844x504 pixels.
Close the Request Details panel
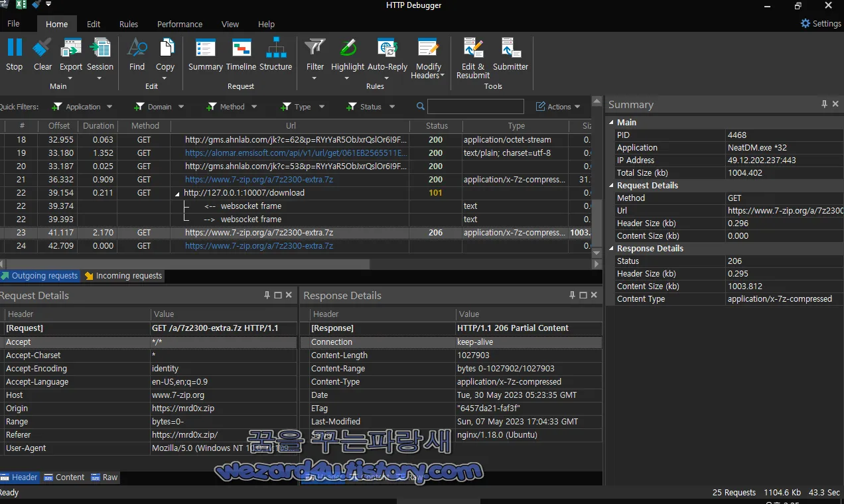coord(289,295)
